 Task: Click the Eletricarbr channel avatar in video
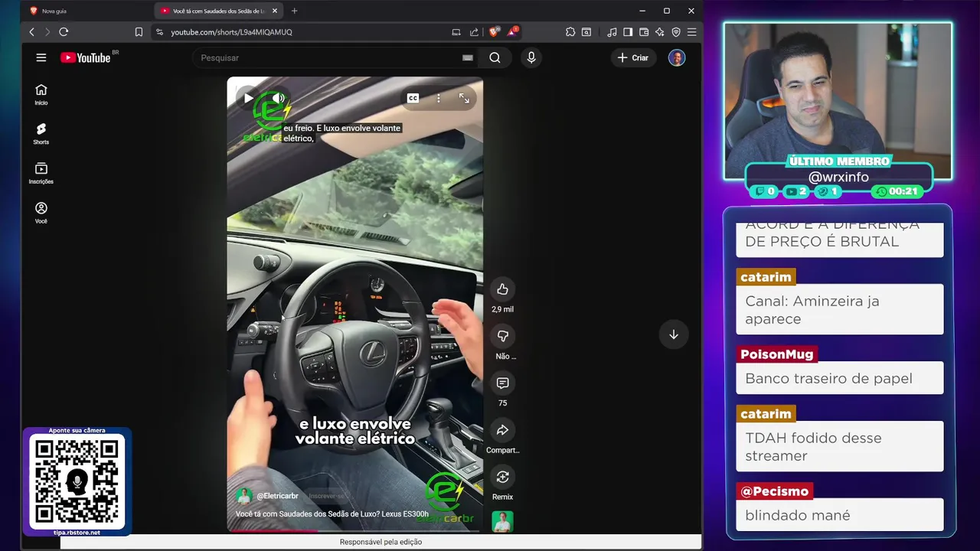tap(244, 496)
